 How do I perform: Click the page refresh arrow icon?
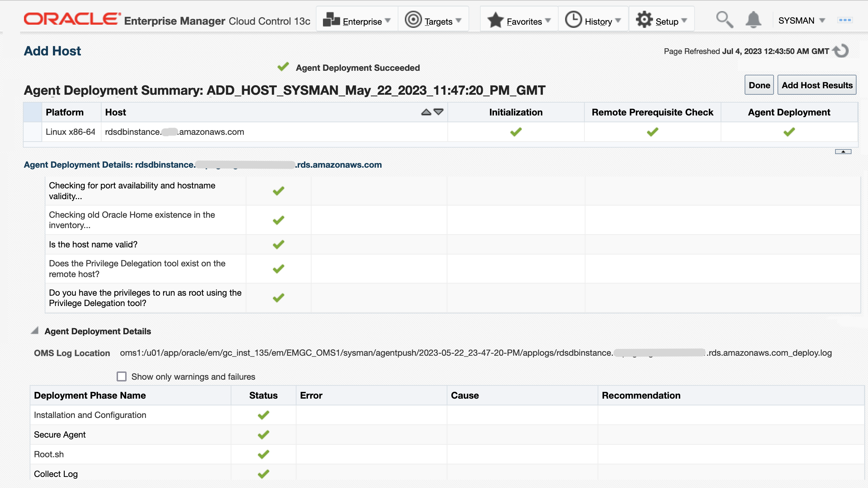pos(841,51)
